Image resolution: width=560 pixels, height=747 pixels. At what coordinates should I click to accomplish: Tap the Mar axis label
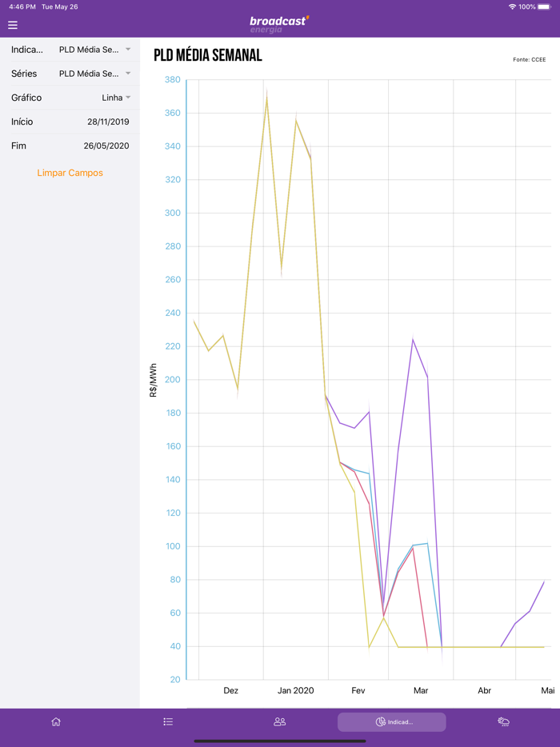coord(420,690)
